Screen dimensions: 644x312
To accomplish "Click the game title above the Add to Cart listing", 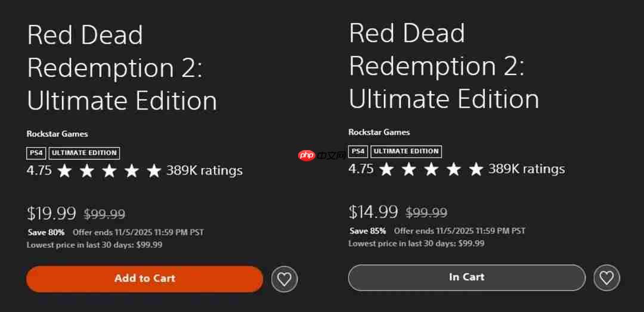I will pyautogui.click(x=122, y=68).
